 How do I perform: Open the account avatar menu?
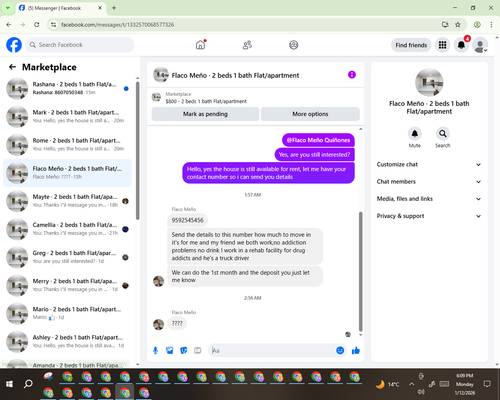[x=480, y=45]
